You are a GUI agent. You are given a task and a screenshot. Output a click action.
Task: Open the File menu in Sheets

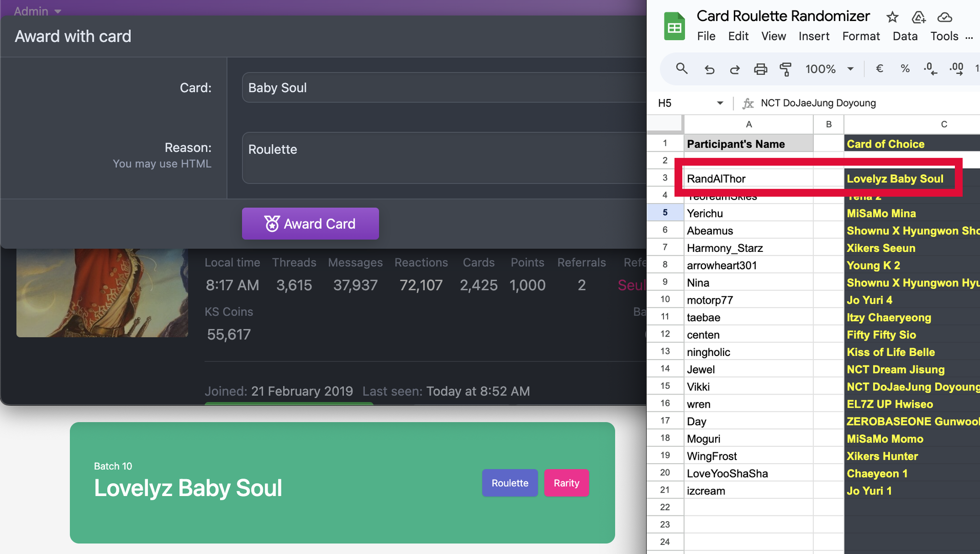(x=706, y=36)
